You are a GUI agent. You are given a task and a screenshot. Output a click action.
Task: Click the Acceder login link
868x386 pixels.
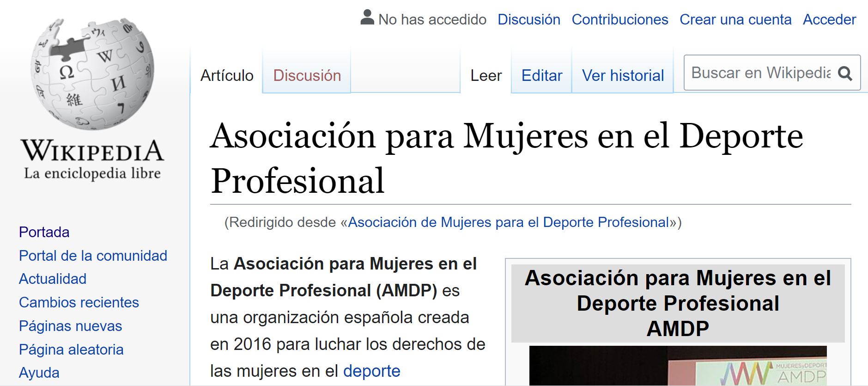tap(829, 19)
